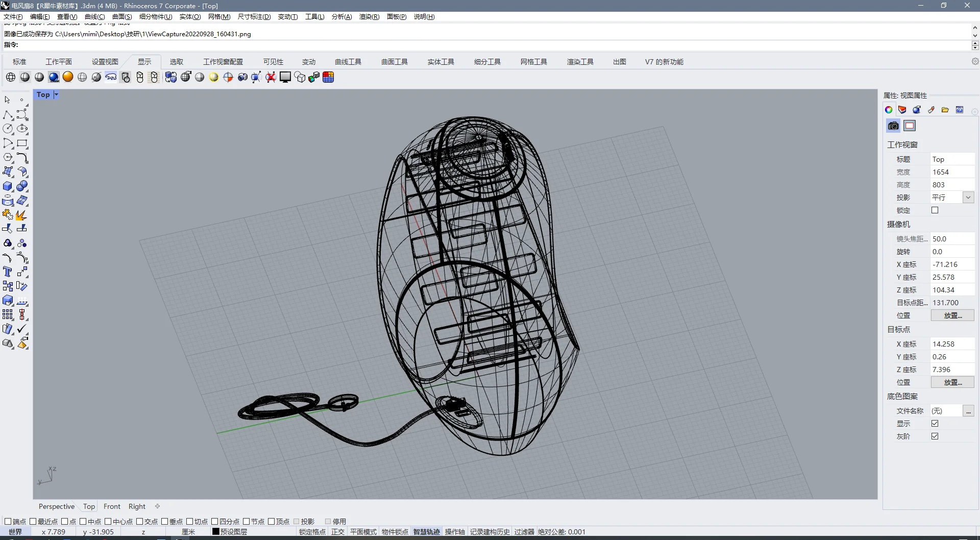
Task: Click the yellow folder panel icon
Action: [945, 110]
